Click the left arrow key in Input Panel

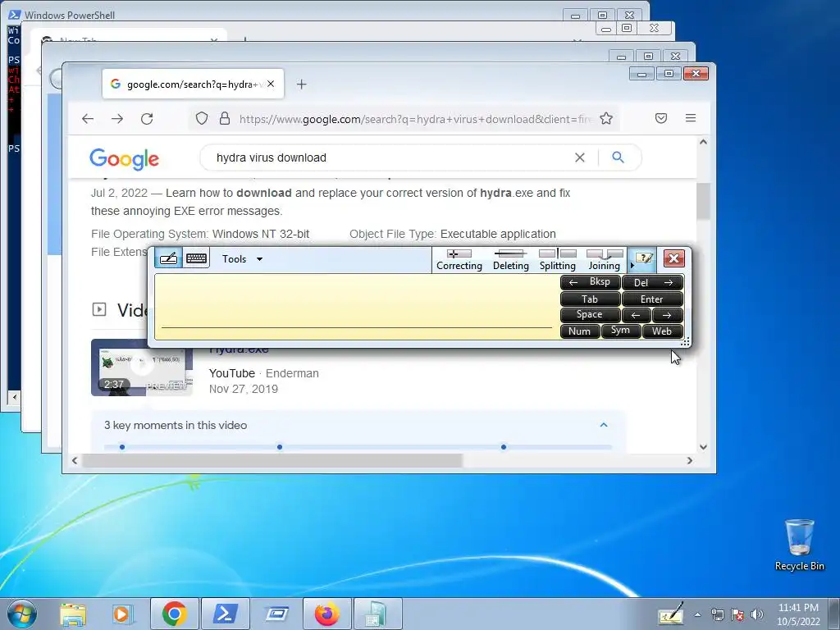click(637, 315)
